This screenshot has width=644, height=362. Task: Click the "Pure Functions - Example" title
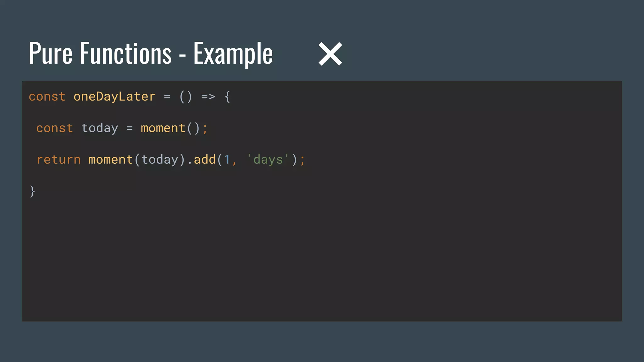tap(151, 54)
